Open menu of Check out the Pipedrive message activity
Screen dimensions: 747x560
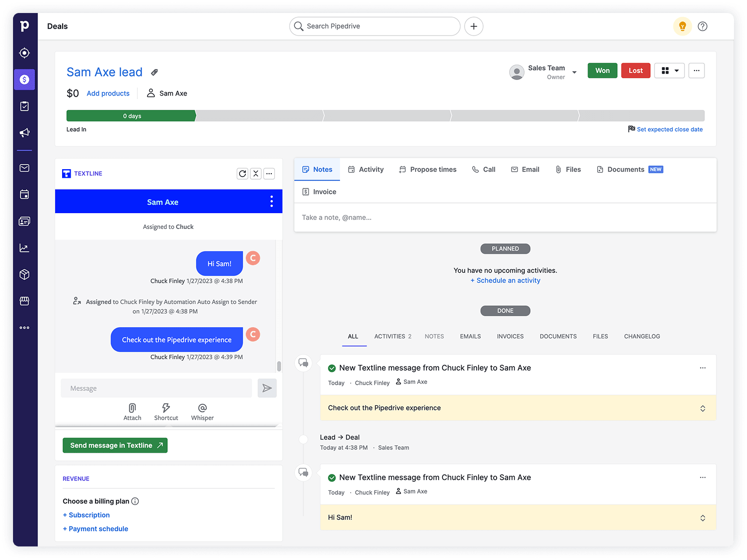(x=702, y=368)
